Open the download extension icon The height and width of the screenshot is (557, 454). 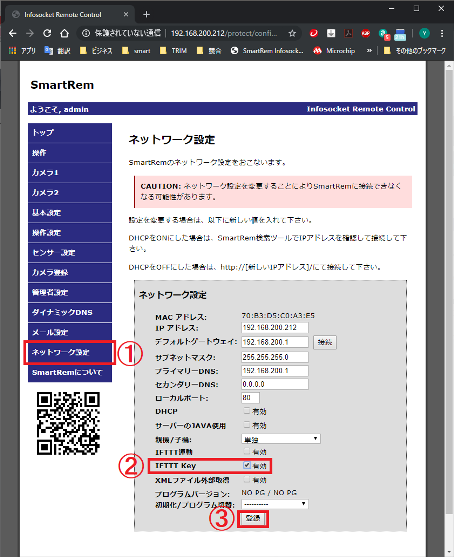point(331,33)
